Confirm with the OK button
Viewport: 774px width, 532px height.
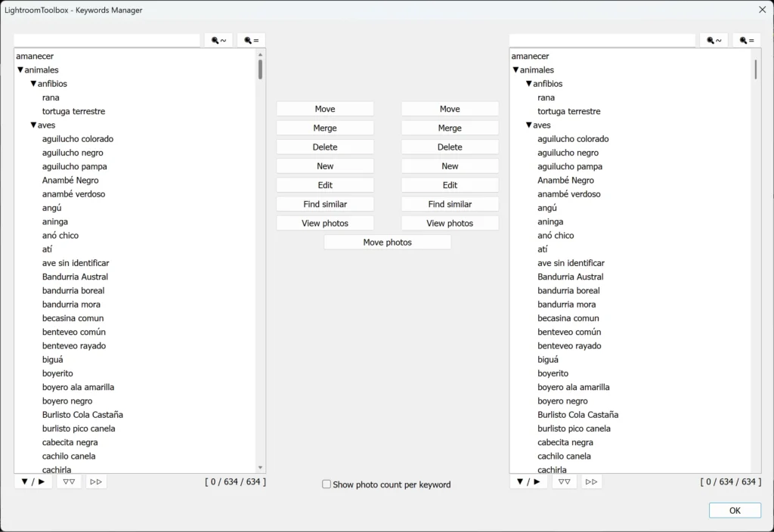pyautogui.click(x=735, y=510)
